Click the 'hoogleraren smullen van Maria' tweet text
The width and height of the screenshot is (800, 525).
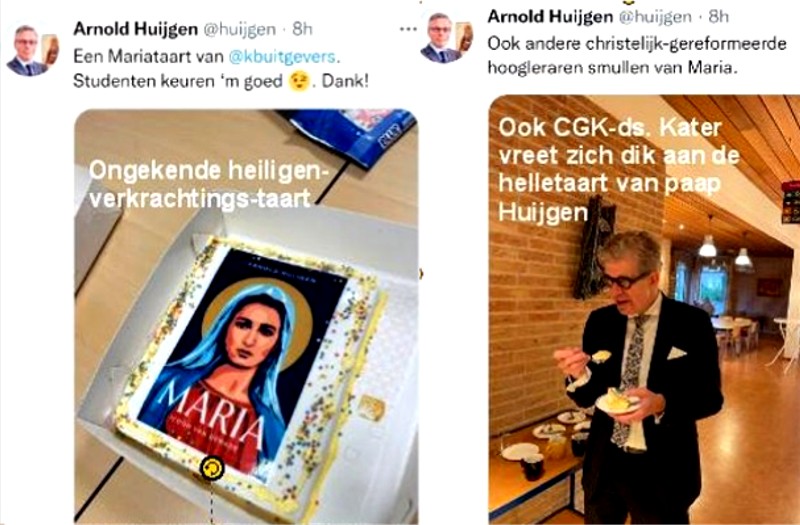[613, 68]
